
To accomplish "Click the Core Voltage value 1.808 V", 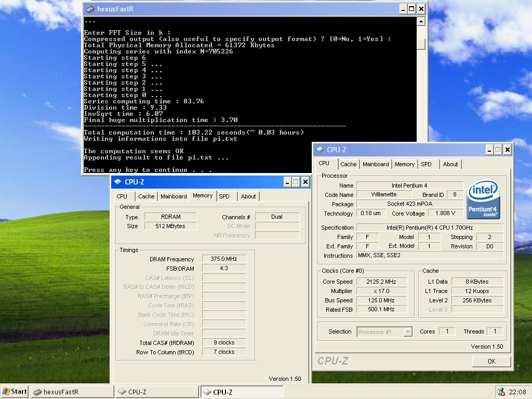I will tap(445, 213).
